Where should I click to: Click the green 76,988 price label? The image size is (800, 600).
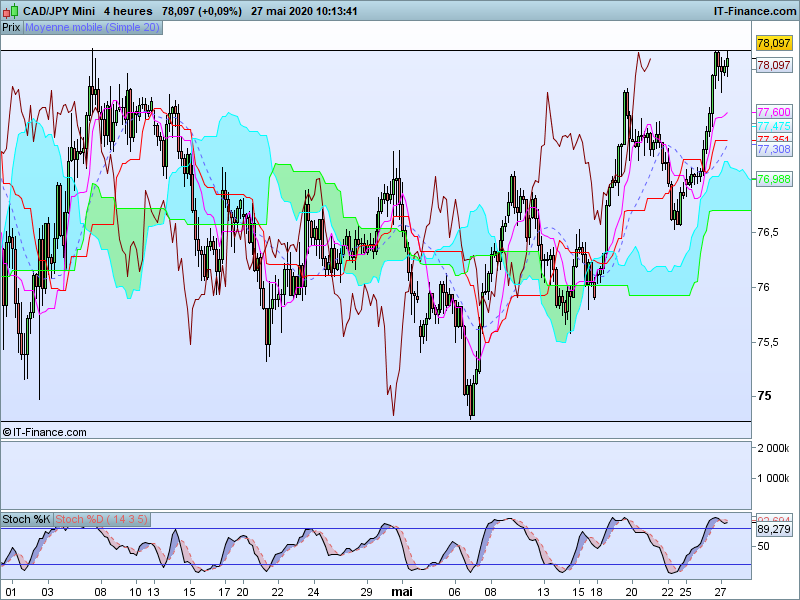774,179
